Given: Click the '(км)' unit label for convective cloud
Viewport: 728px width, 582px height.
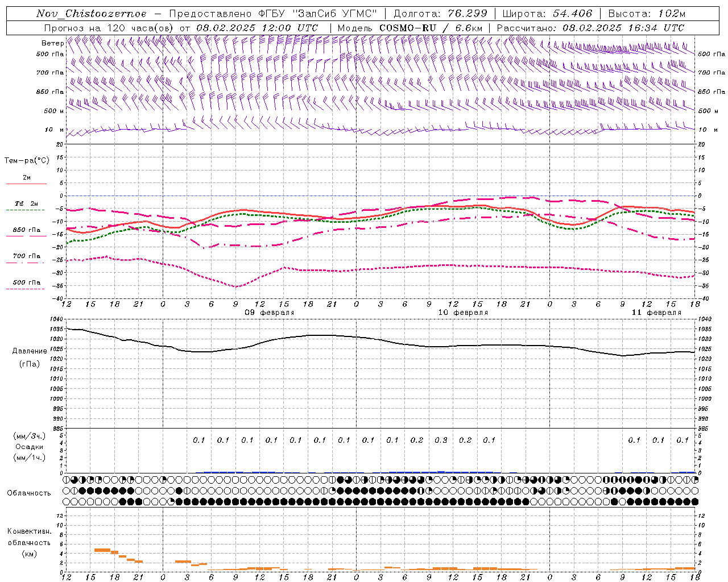Looking at the screenshot, I should pos(29,554).
